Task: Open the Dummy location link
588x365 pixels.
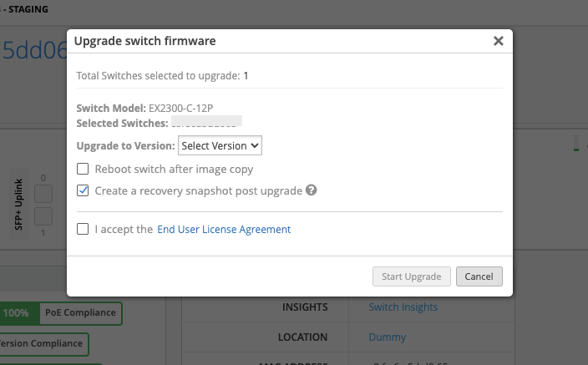Action: [387, 337]
